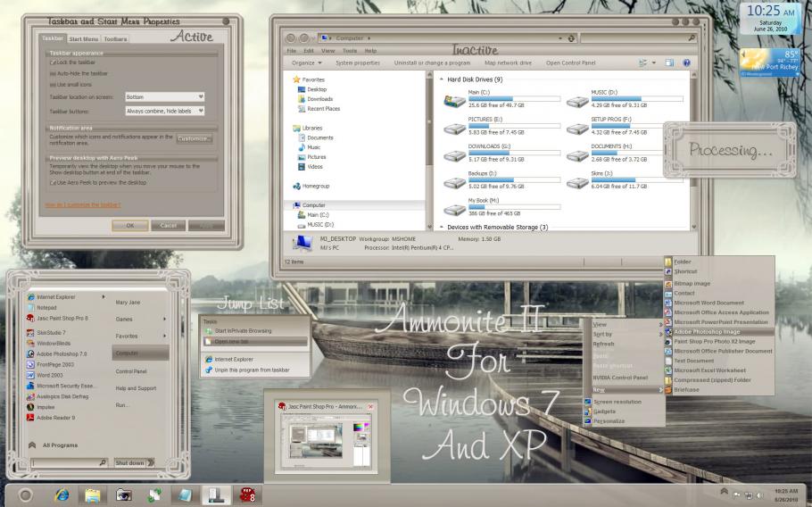Open Internet Explorer from the taskbar
This screenshot has width=812, height=507.
[x=62, y=495]
